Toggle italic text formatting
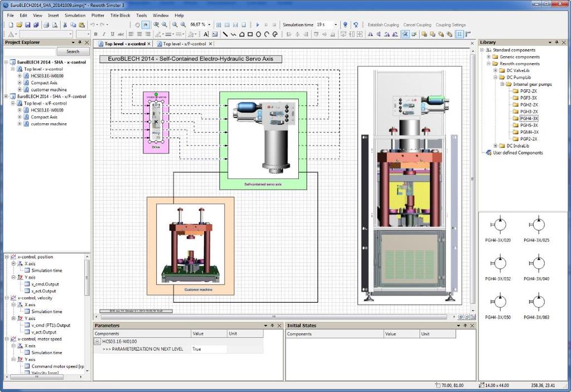Image resolution: width=571 pixels, height=392 pixels. (x=104, y=34)
